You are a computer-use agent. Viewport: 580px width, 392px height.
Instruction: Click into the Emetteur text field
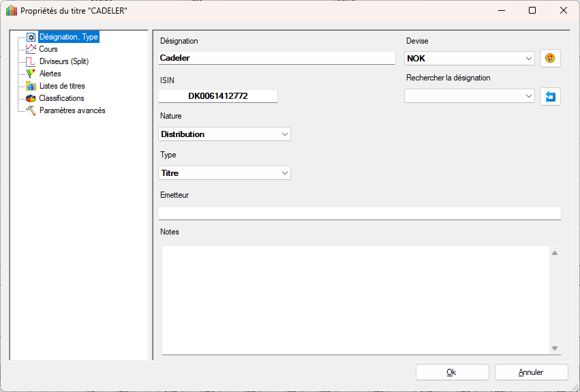359,213
